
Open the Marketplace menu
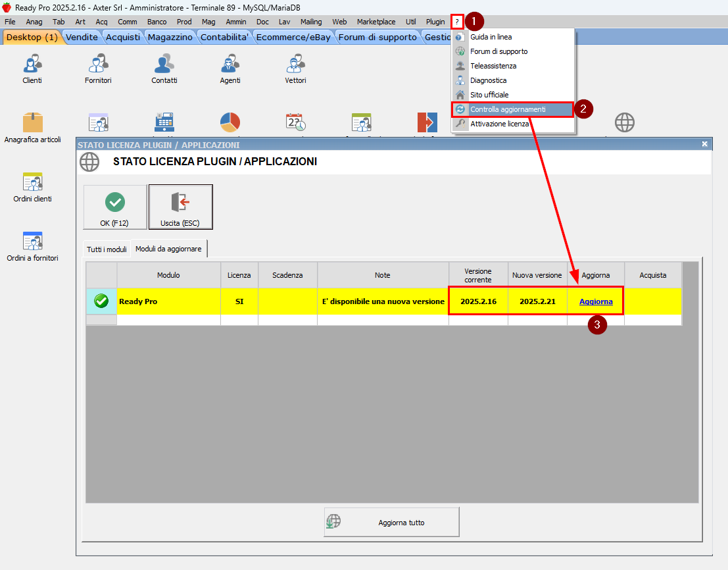(376, 22)
